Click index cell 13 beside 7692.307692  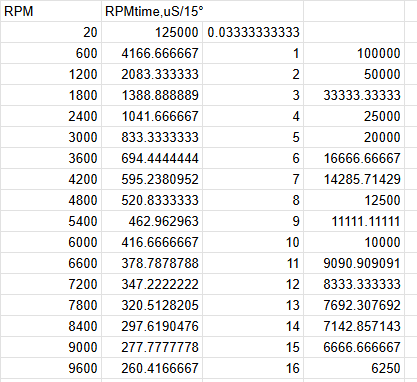click(253, 305)
